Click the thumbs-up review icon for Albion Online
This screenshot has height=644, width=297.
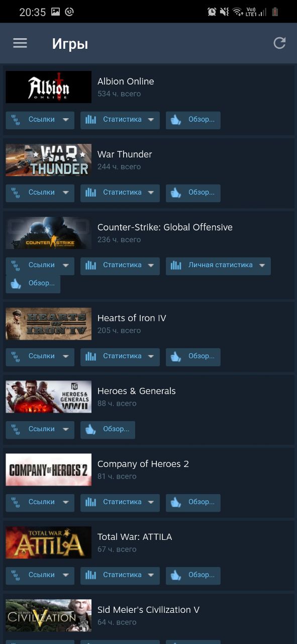(176, 120)
